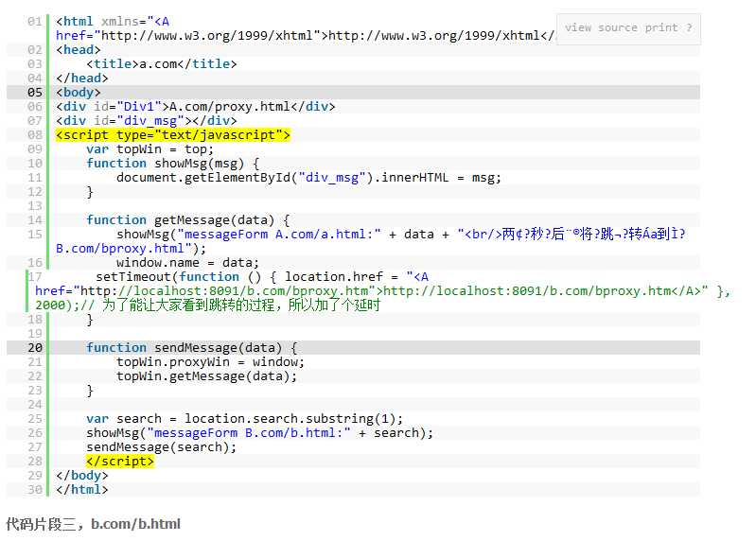Click the showMsg("messageForm A.com/a.html:" line

pos(400,235)
